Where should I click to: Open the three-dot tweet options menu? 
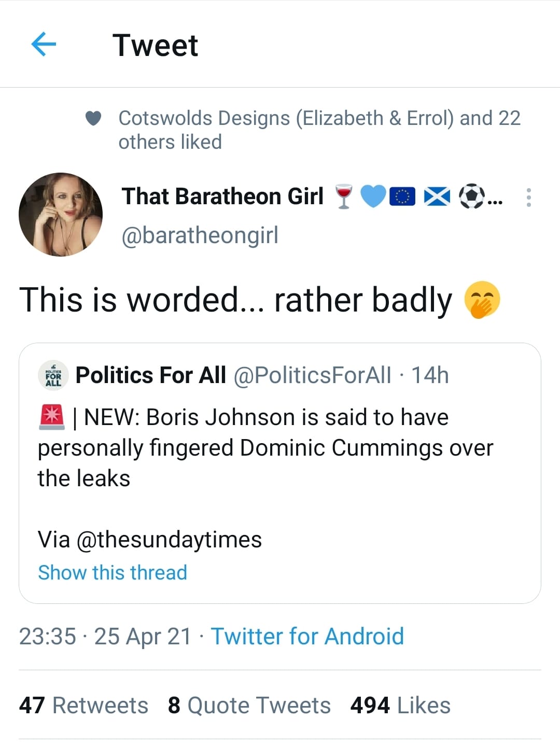click(x=528, y=197)
